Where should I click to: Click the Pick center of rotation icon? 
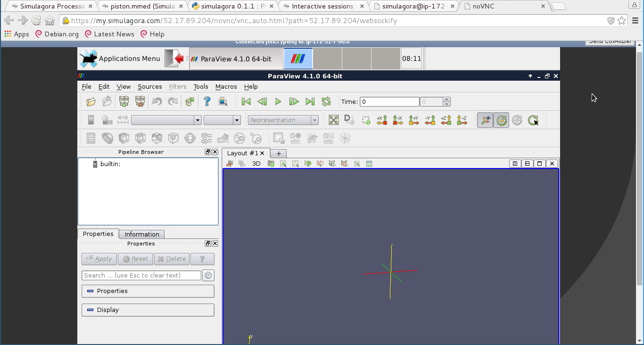(533, 120)
